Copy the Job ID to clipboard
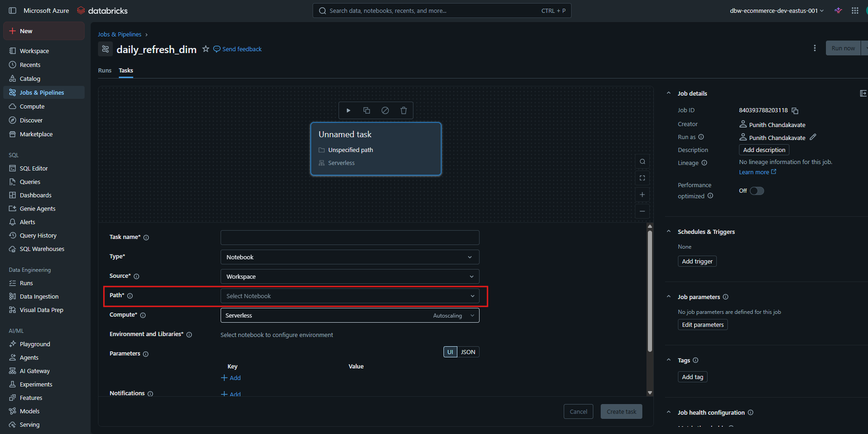The width and height of the screenshot is (868, 434). pyautogui.click(x=795, y=111)
